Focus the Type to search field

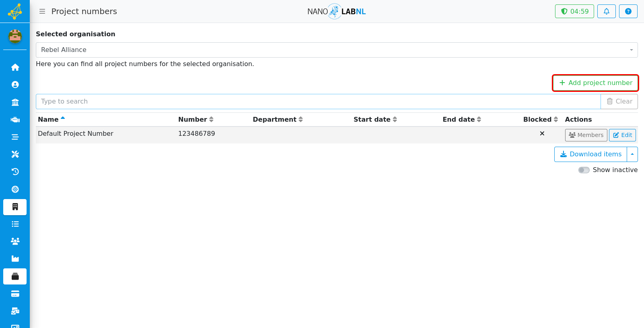[x=318, y=102]
